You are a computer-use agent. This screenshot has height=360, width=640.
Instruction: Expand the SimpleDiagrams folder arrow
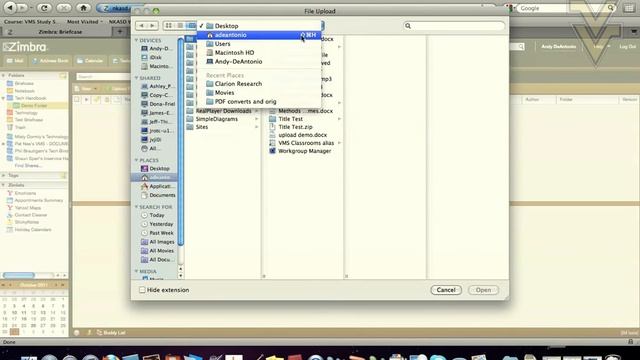257,119
